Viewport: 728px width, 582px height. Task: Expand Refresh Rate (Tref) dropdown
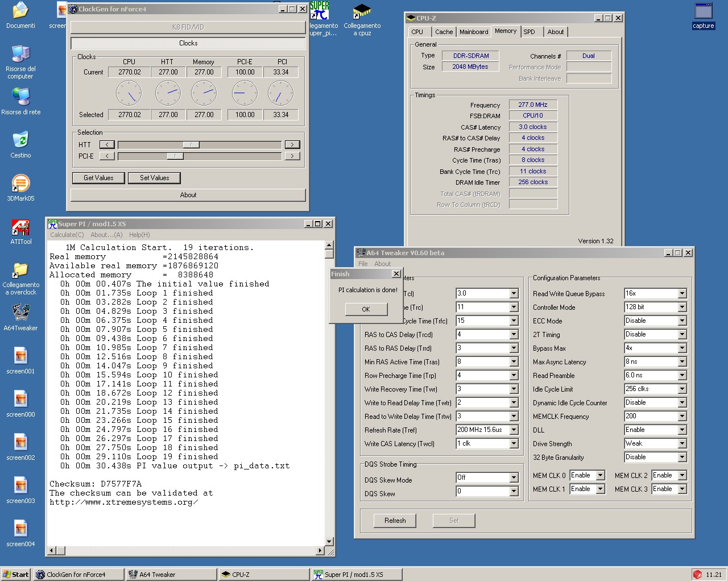[x=514, y=430]
